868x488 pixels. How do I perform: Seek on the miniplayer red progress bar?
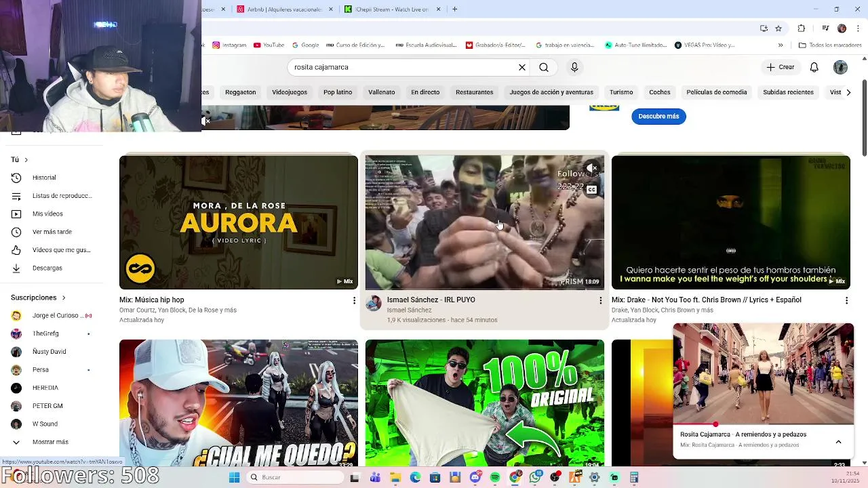click(x=764, y=425)
